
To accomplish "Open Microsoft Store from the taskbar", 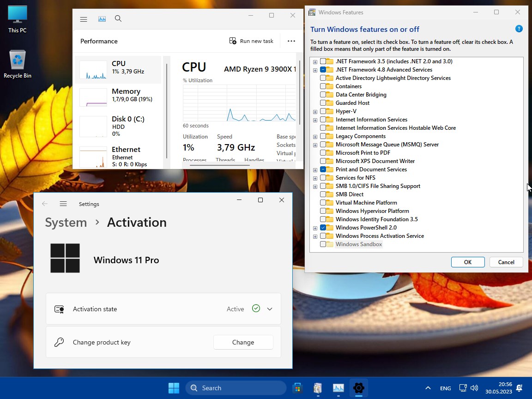I will coord(297,388).
